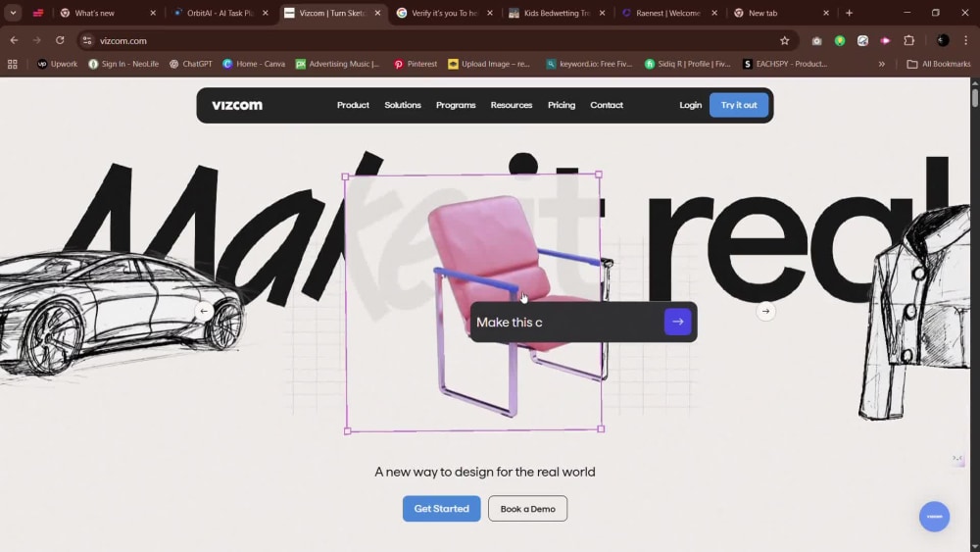Close the What's new tab
Screen dimensions: 980x552
click(153, 13)
